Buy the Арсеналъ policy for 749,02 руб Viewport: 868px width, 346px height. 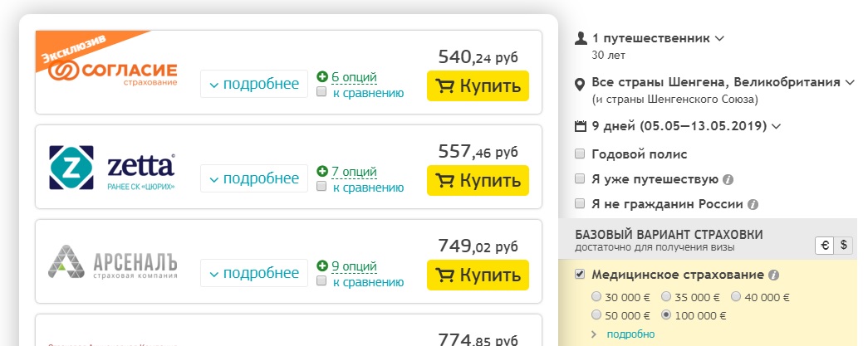coord(478,275)
